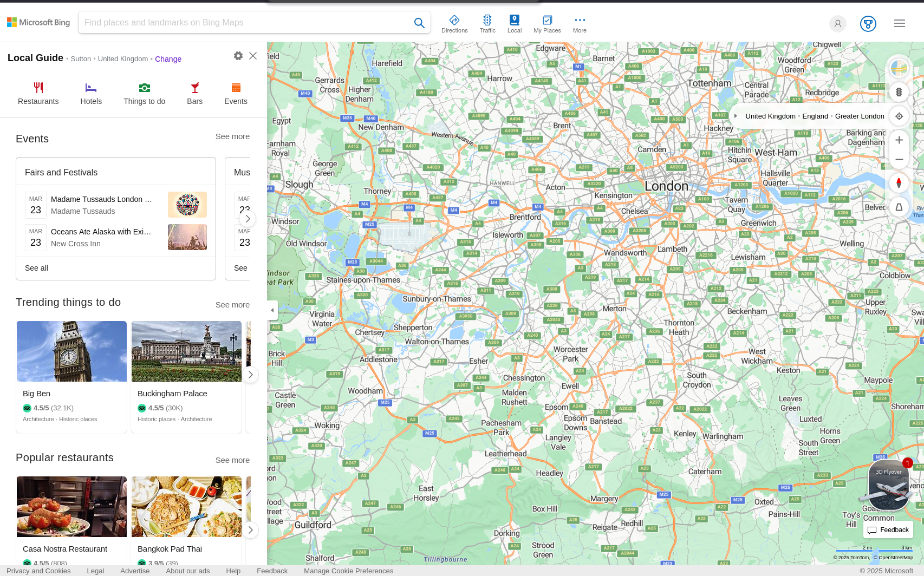Toggle the Traffic layer icon
The height and width of the screenshot is (576, 924).
(x=487, y=24)
